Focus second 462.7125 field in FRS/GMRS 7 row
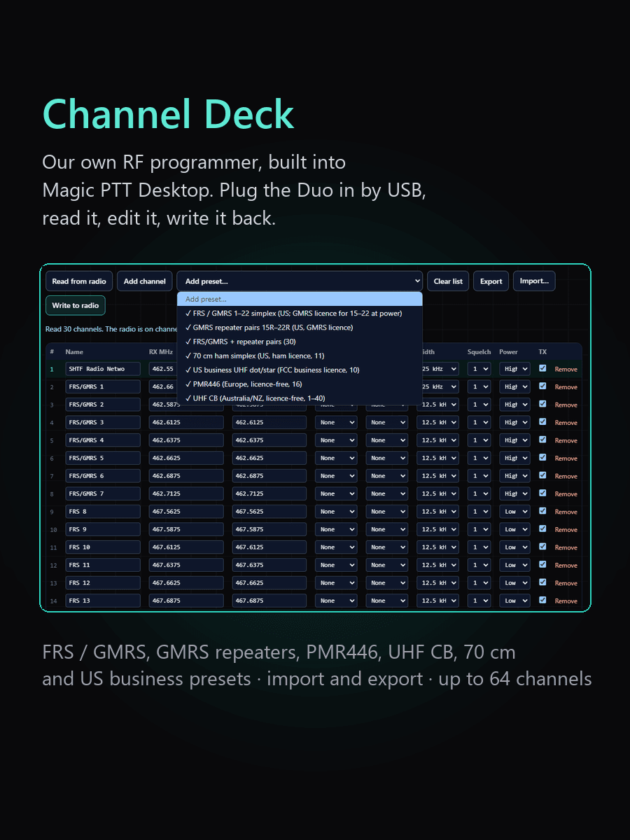 [269, 493]
